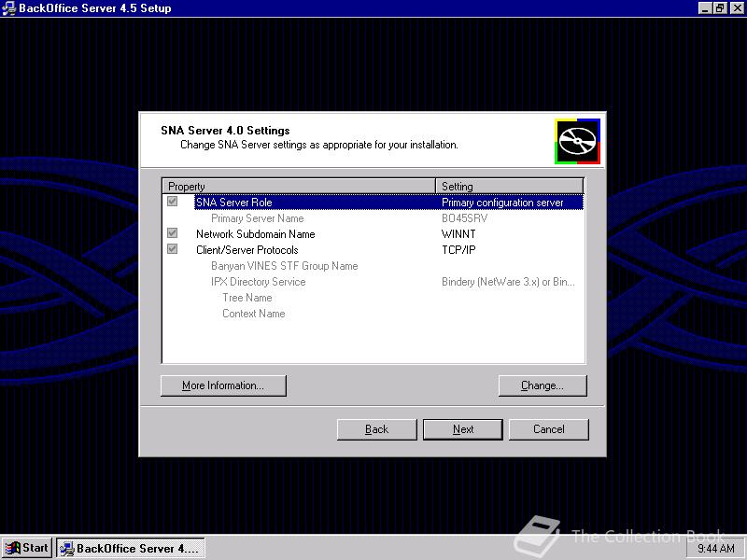
Task: Toggle the SNA Server Role checkbox
Action: point(172,202)
